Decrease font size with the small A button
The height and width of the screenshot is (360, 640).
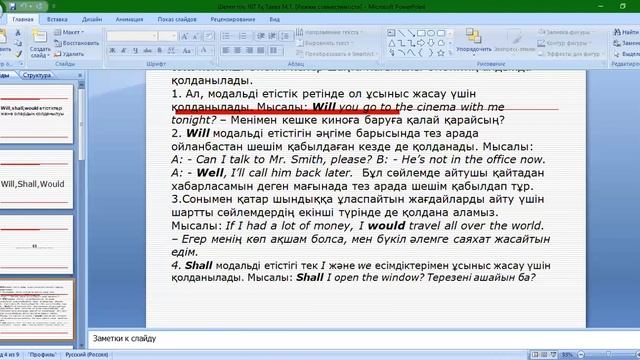point(196,37)
